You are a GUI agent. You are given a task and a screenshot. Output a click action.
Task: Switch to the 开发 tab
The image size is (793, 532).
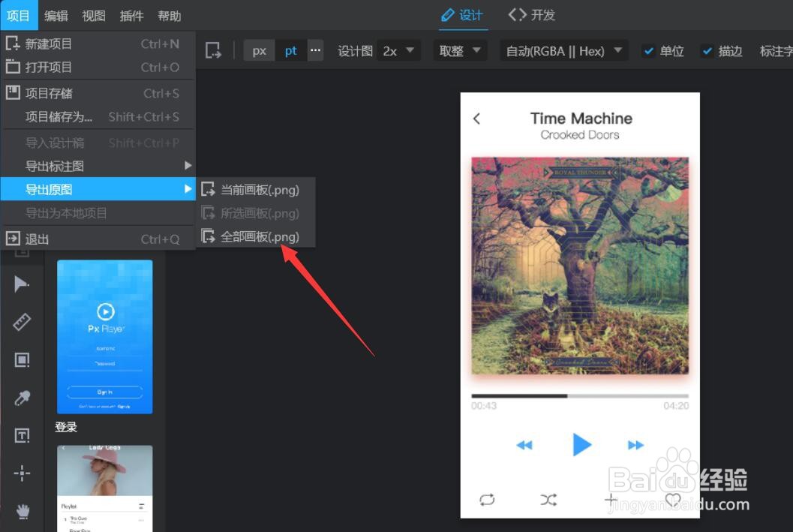pos(531,15)
